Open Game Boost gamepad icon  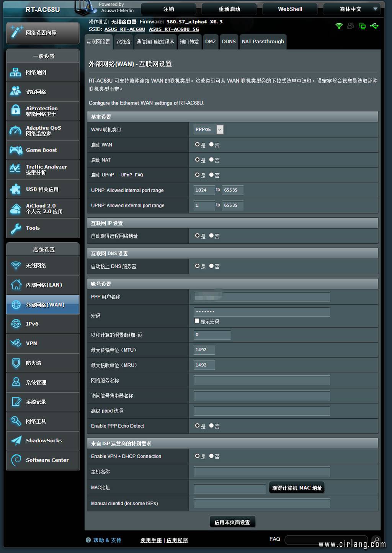[x=16, y=150]
